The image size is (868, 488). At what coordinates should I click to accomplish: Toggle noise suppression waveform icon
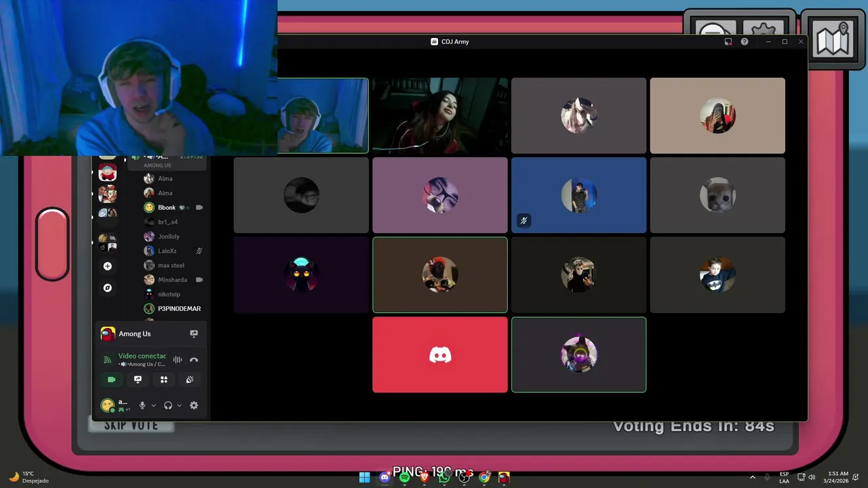tap(178, 360)
